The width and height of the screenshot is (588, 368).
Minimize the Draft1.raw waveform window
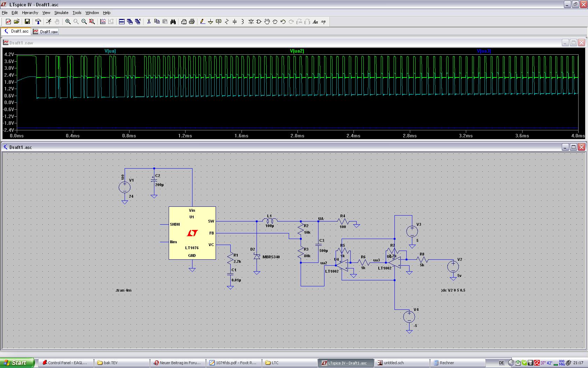click(565, 43)
